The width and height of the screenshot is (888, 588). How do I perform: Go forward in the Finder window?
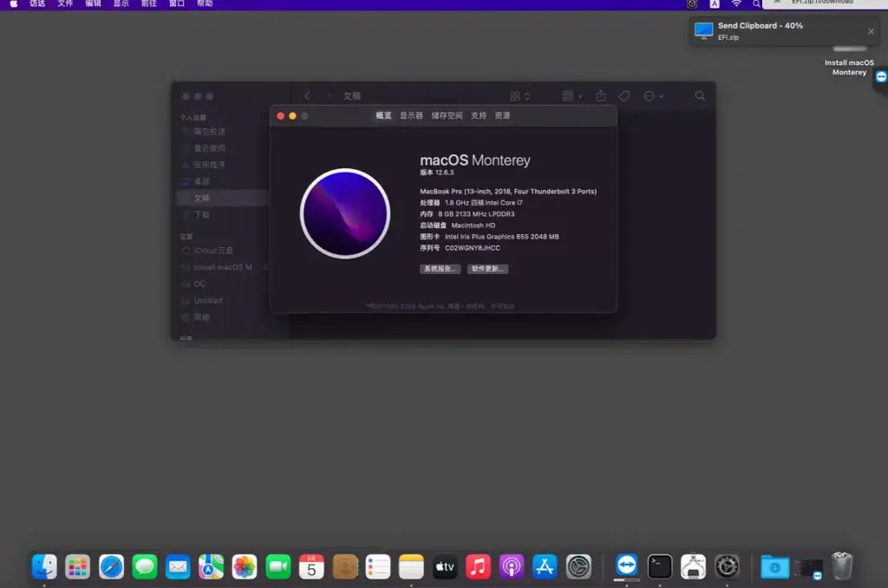tap(329, 96)
